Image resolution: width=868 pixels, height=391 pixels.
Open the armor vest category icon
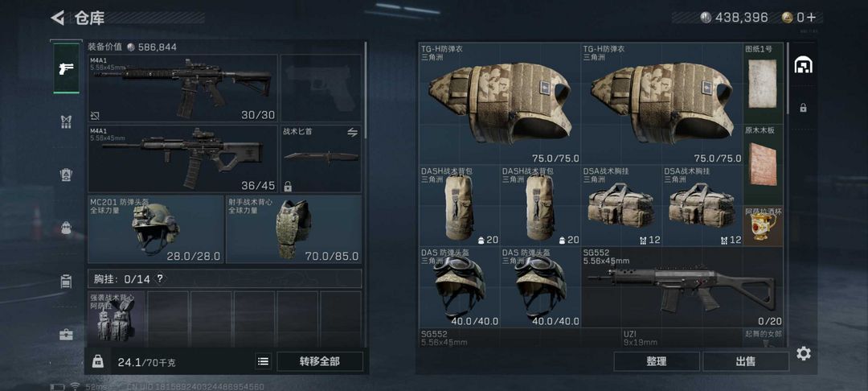click(x=66, y=121)
